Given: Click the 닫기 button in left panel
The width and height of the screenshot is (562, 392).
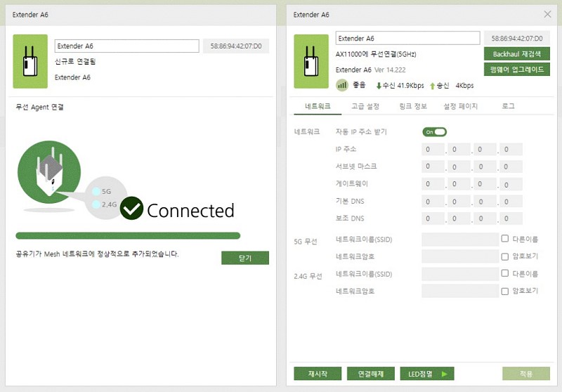Looking at the screenshot, I should pyautogui.click(x=244, y=258).
